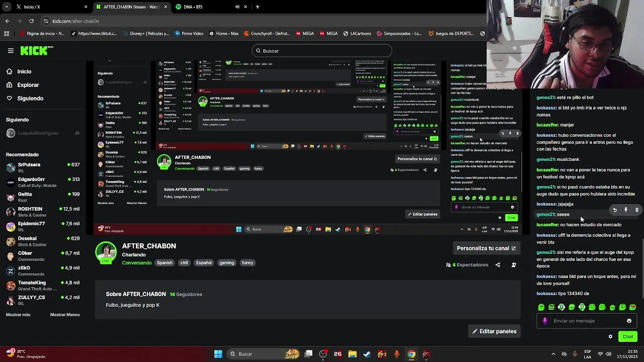Open the Kick hamburger menu

point(11,51)
